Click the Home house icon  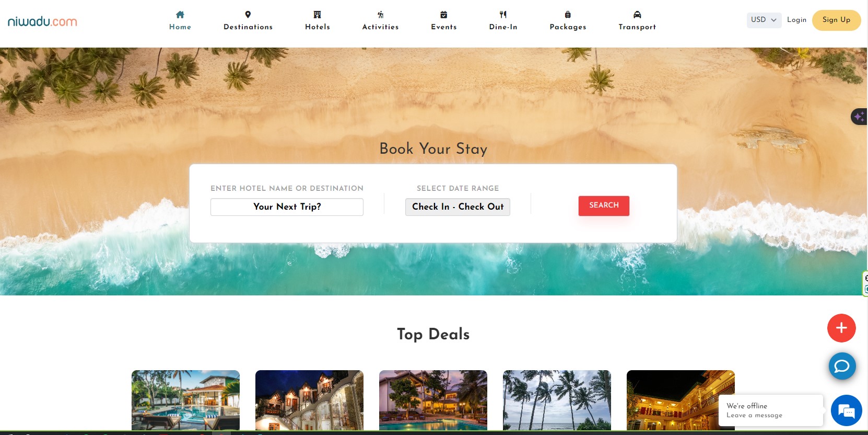[180, 15]
